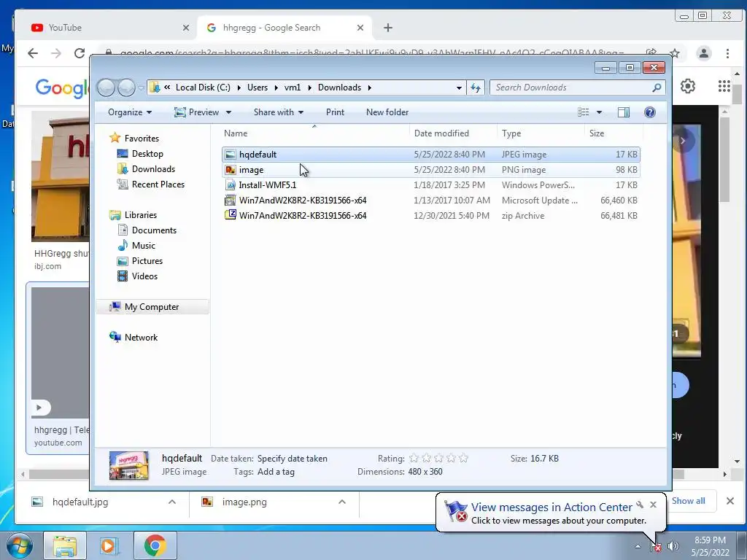
Task: Rate hqdefault with the fifth star
Action: coord(463,459)
